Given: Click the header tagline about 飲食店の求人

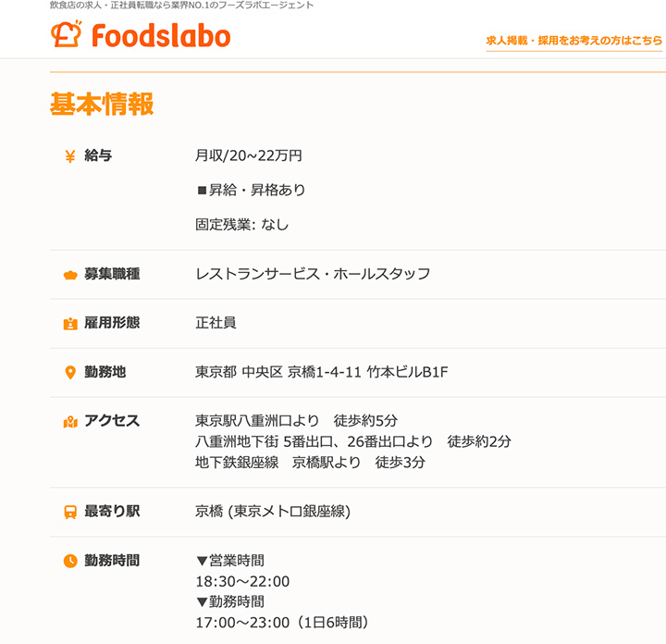Looking at the screenshot, I should (181, 6).
